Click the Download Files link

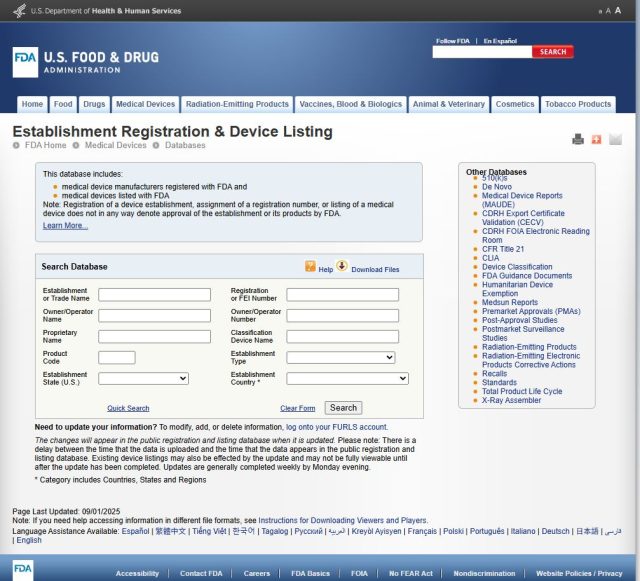(375, 269)
